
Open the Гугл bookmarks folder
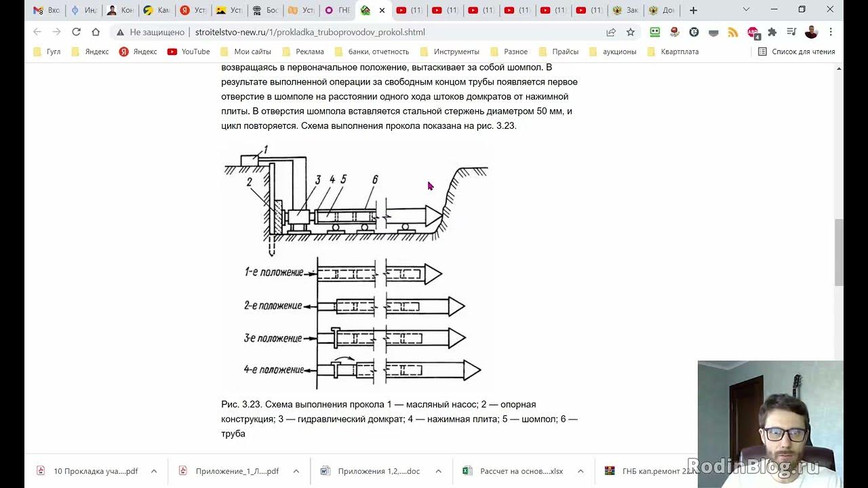(47, 52)
